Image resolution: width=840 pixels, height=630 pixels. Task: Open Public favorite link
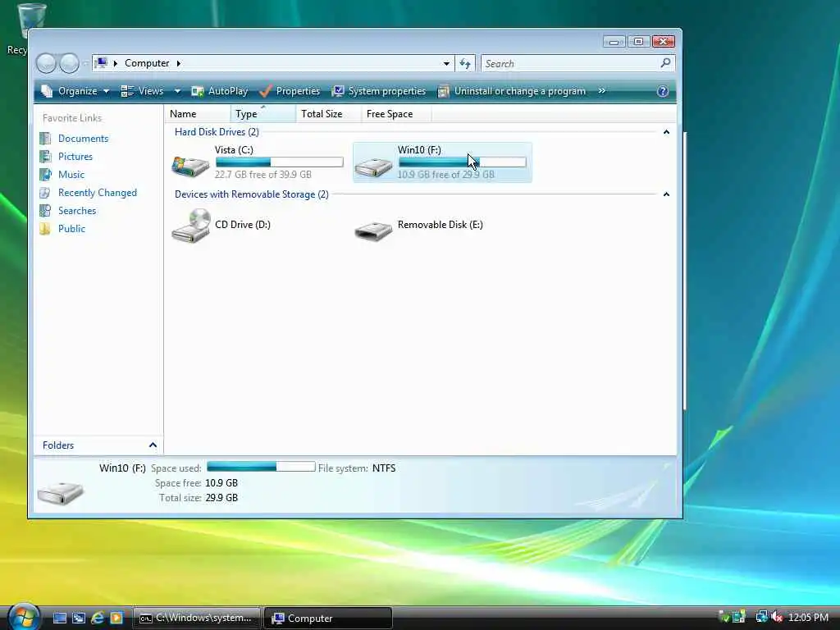(x=71, y=229)
